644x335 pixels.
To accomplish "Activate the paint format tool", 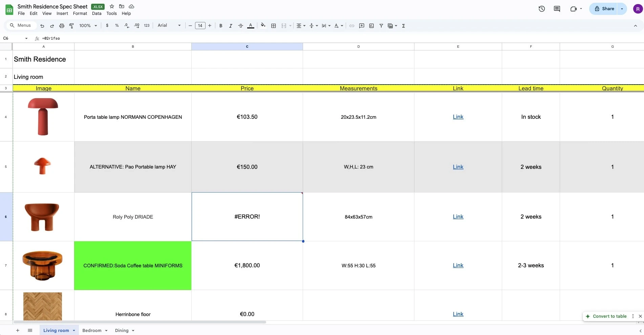I will tap(71, 26).
